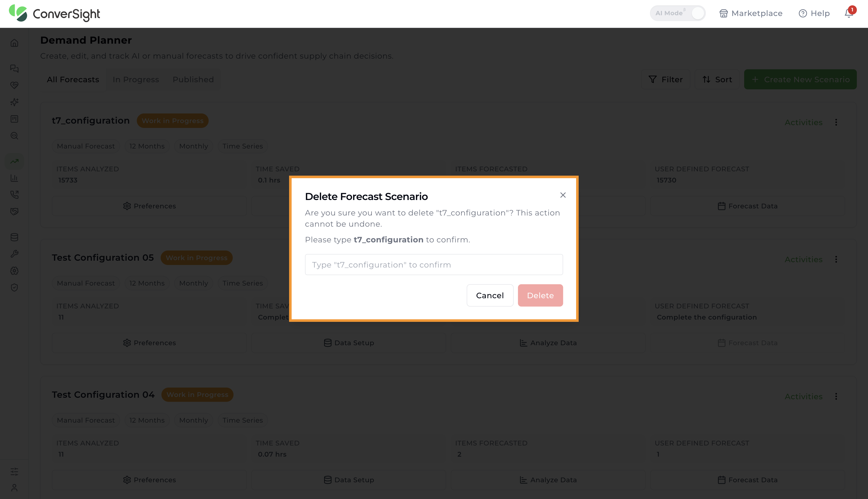Close the Delete Forecast Scenario dialog
Screen dimensions: 868x499
[563, 195]
